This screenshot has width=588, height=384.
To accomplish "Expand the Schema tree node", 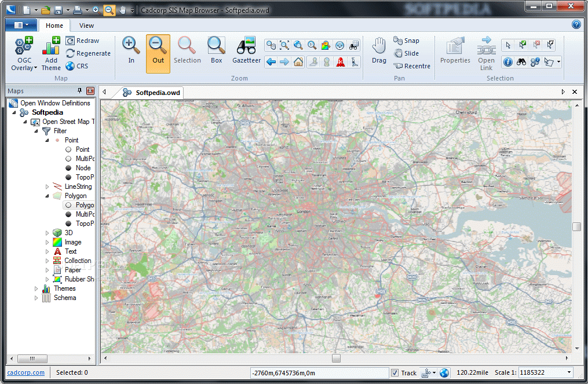I will pos(36,298).
